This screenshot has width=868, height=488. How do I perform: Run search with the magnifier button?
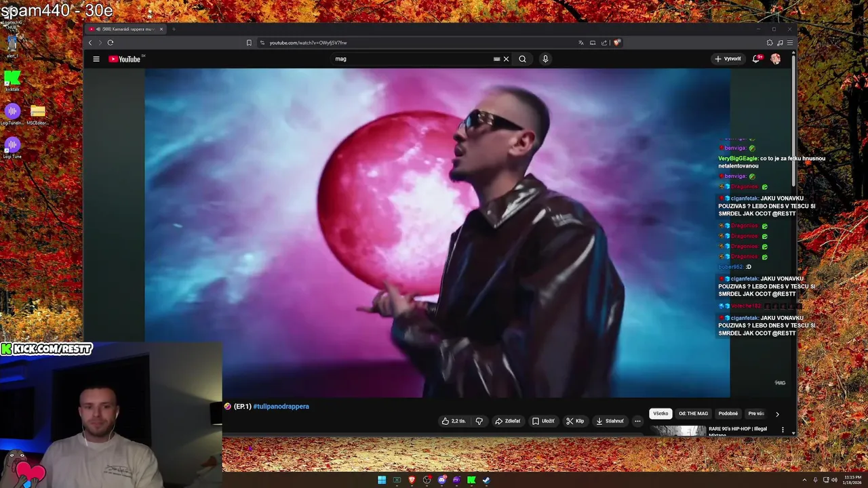click(x=522, y=59)
